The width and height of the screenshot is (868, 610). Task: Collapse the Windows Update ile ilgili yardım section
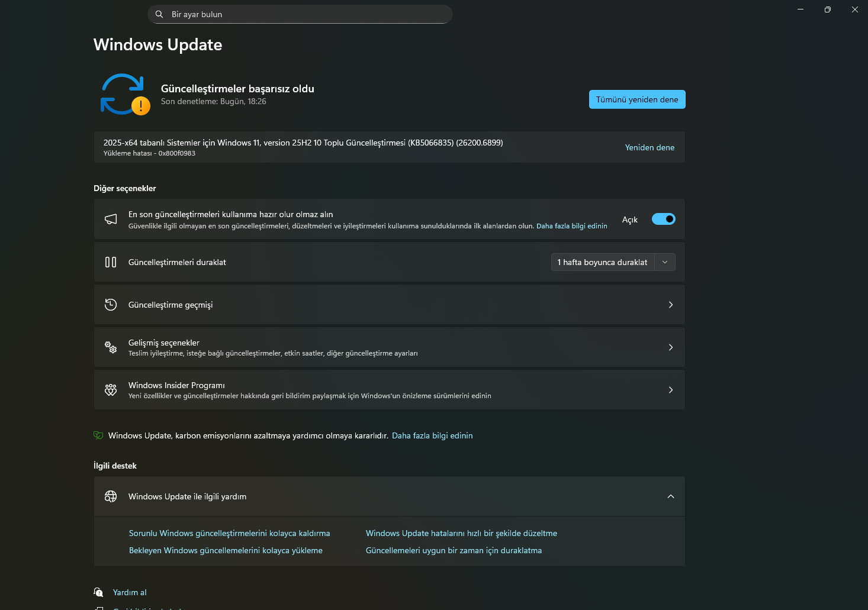(x=671, y=496)
